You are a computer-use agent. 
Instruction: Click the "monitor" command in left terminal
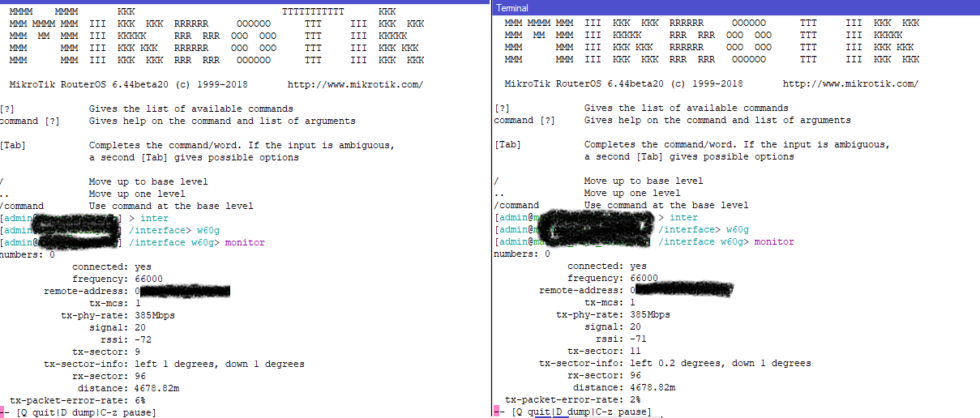pos(245,242)
